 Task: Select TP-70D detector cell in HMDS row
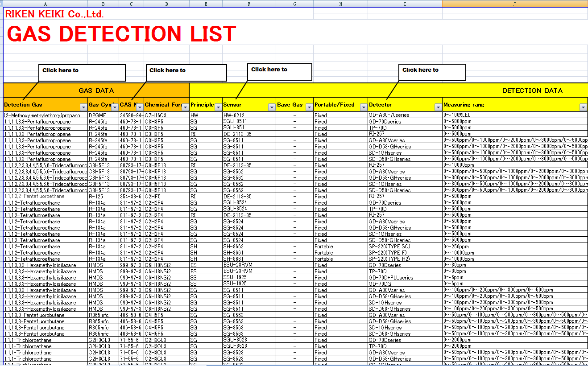click(x=405, y=271)
